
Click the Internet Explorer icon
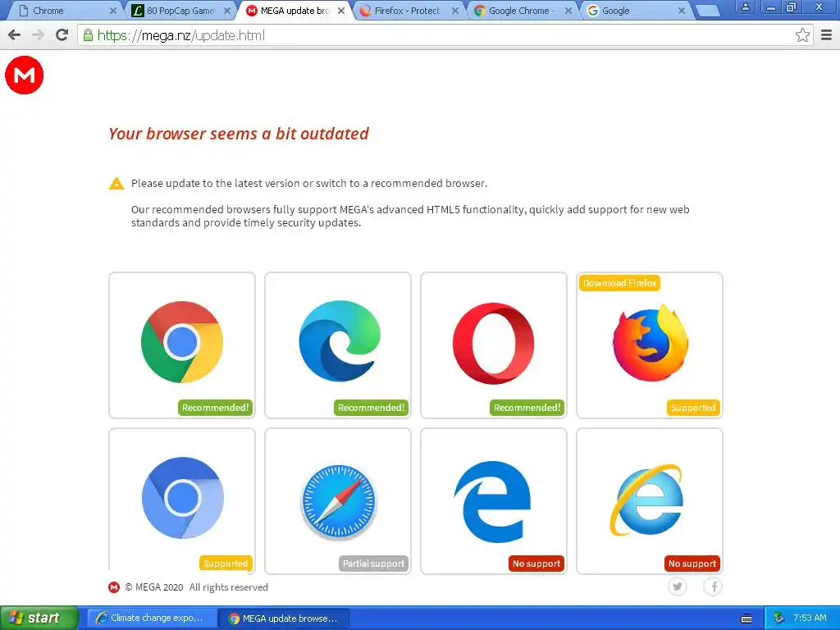click(646, 500)
